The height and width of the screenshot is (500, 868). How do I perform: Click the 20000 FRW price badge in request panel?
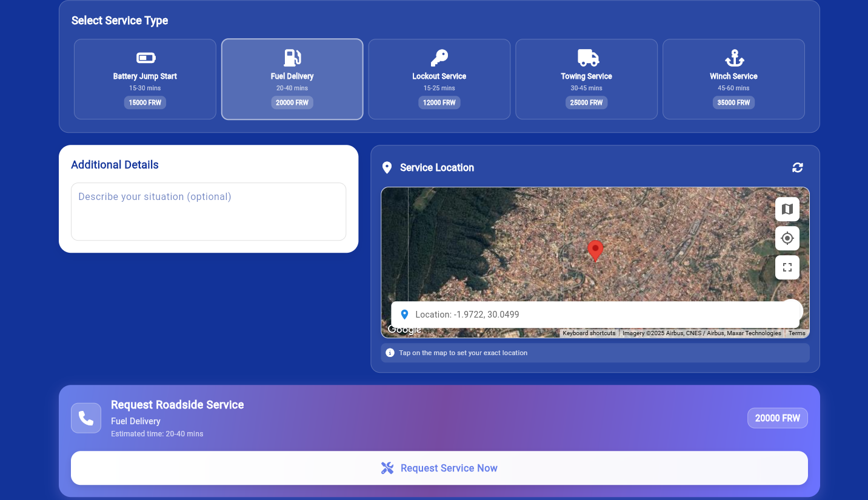(777, 418)
